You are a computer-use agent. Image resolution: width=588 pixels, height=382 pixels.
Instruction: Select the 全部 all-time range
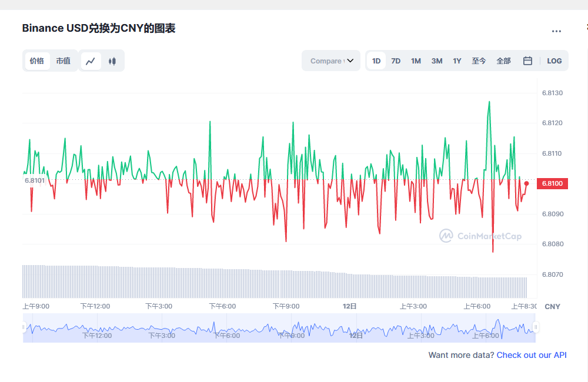[x=504, y=61]
